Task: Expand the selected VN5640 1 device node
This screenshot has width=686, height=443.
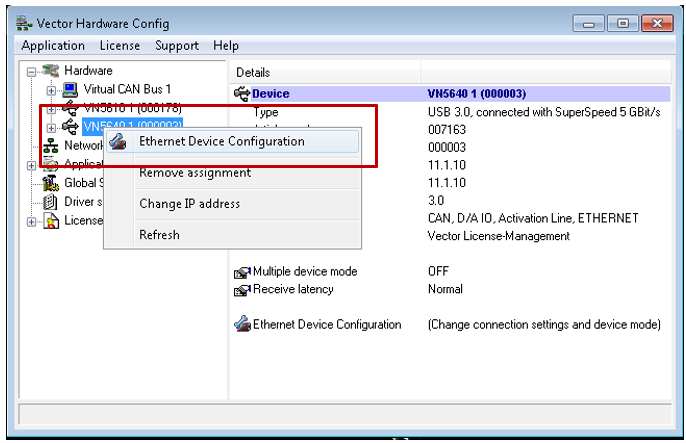Action: click(51, 128)
